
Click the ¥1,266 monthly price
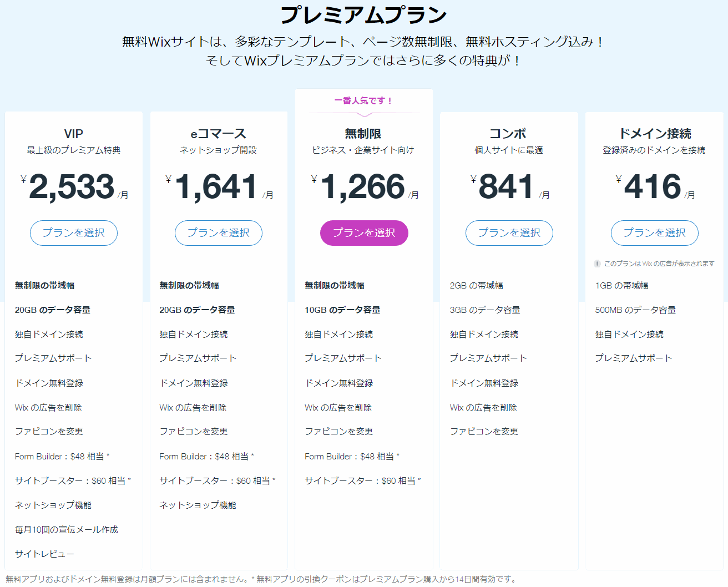coord(364,186)
